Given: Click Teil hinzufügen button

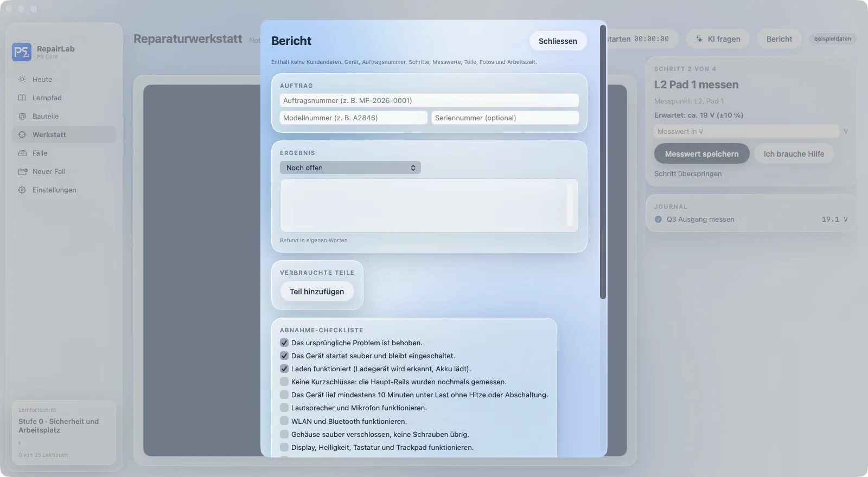Looking at the screenshot, I should 317,292.
